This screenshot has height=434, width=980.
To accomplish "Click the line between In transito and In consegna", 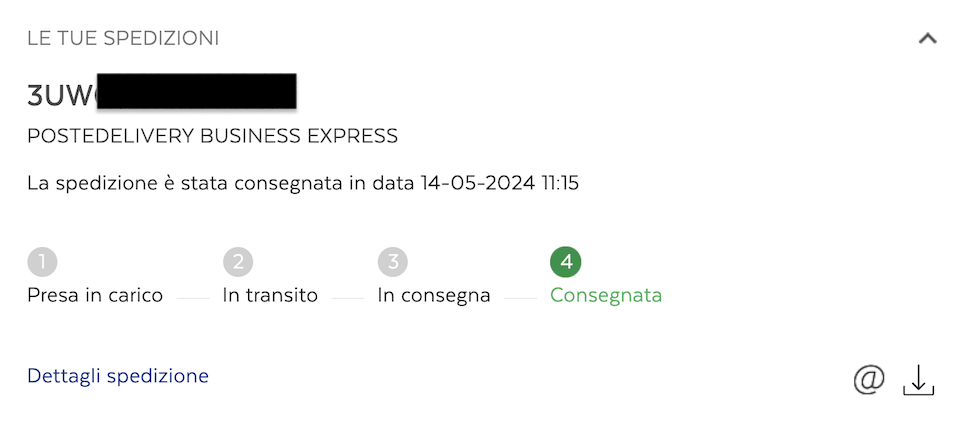I will (347, 298).
